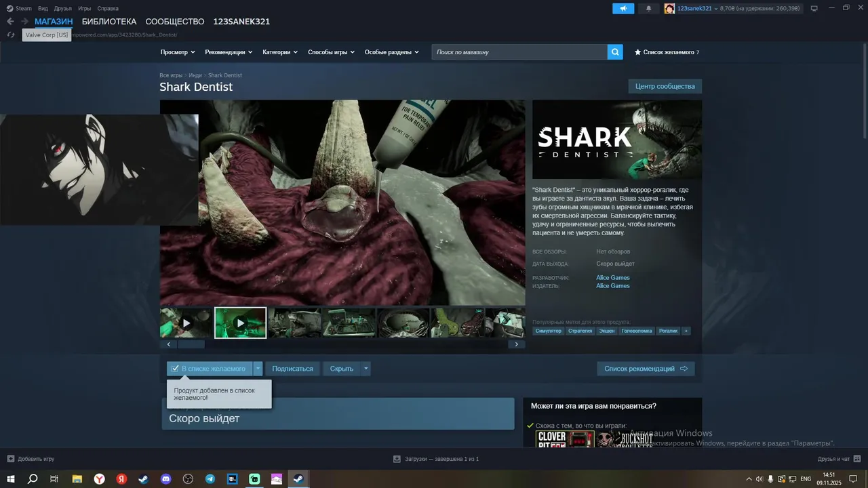
Task: Expand the wishlist button dropdown arrow
Action: (258, 369)
